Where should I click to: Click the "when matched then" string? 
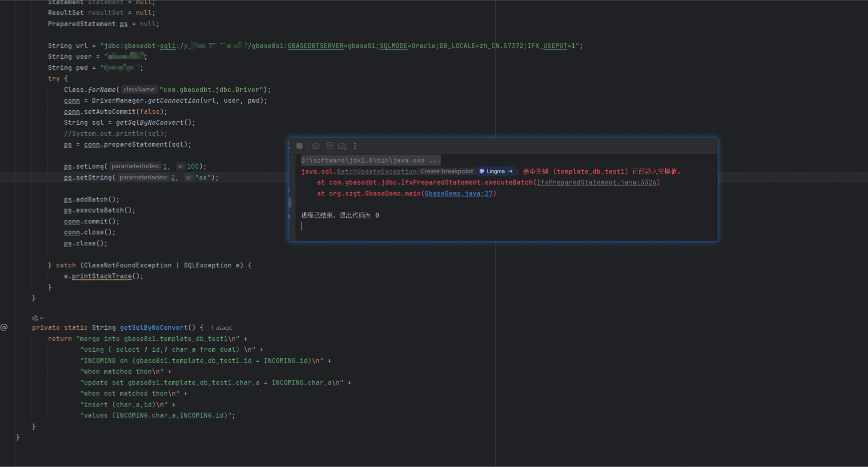point(122,372)
